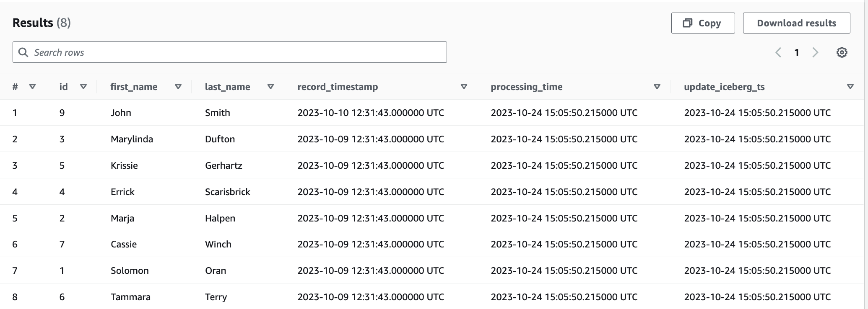868x309 pixels.
Task: Click the filter icon on last_name column
Action: (271, 87)
